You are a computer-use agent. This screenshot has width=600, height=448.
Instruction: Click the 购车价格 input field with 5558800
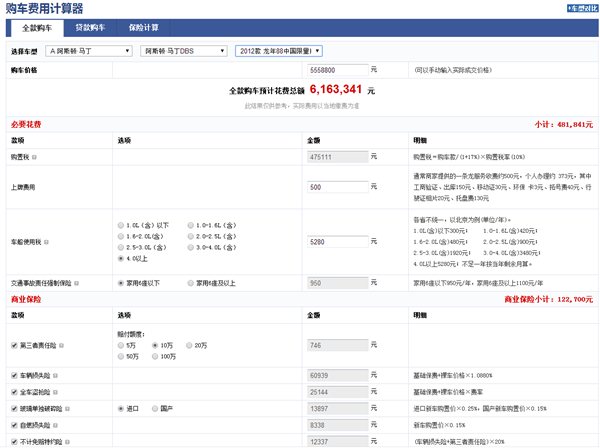click(x=338, y=70)
